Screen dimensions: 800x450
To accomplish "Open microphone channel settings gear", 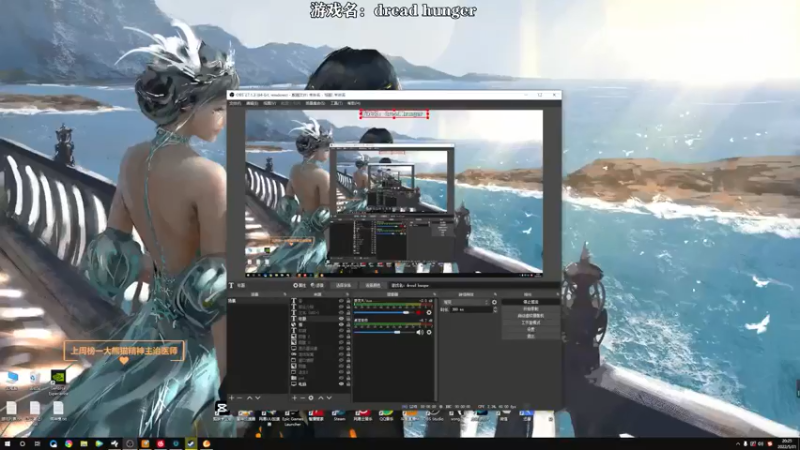I will tap(429, 312).
